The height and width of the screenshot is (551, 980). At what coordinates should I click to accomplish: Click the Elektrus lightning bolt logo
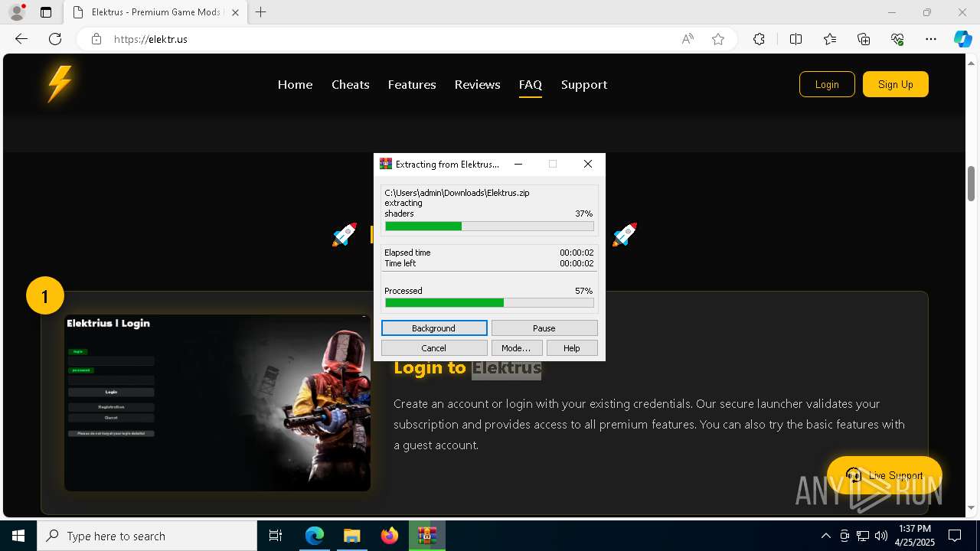click(x=60, y=84)
